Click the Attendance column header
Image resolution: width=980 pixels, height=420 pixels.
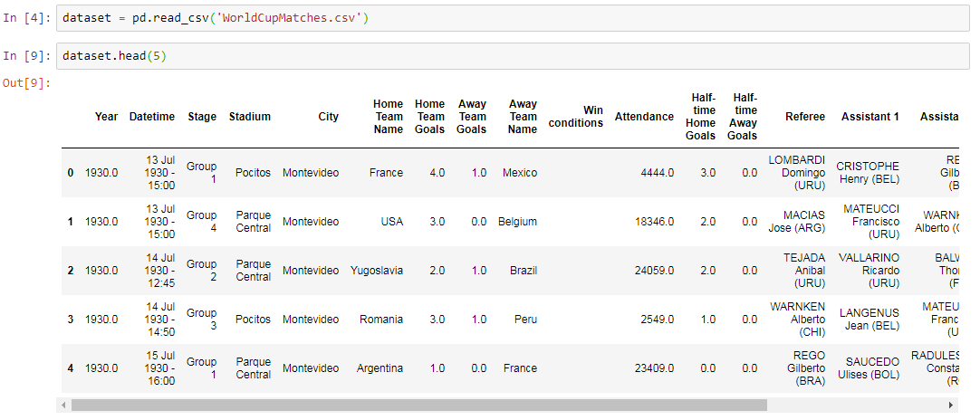coord(644,117)
